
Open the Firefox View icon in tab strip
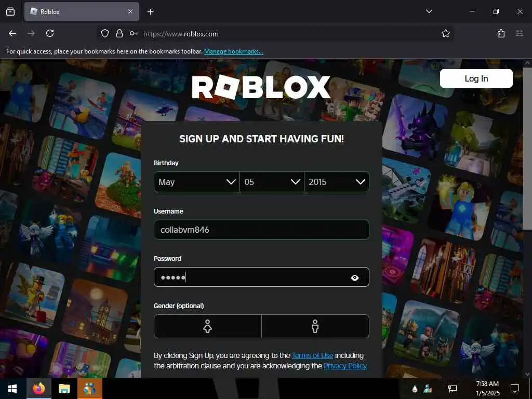tap(10, 11)
